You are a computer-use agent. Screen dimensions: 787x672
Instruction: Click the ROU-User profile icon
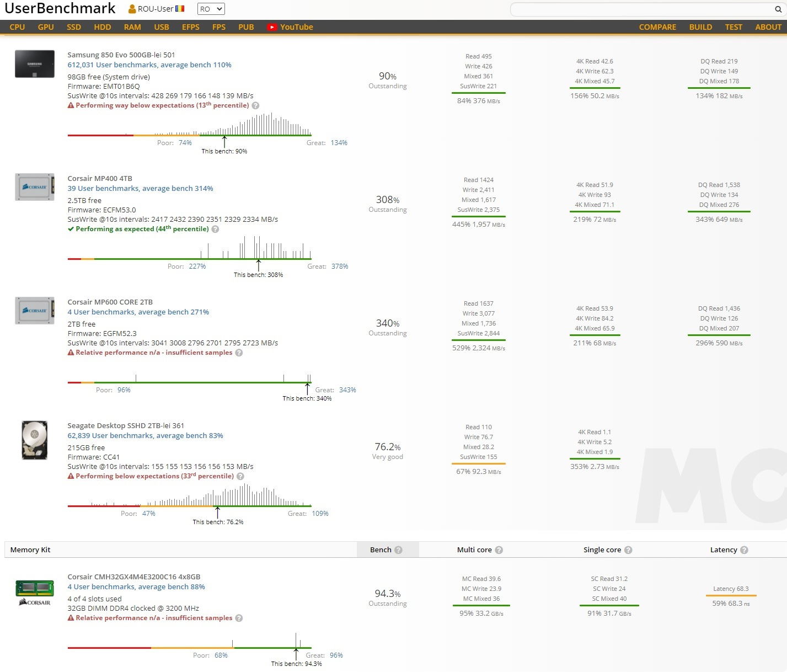coord(132,9)
